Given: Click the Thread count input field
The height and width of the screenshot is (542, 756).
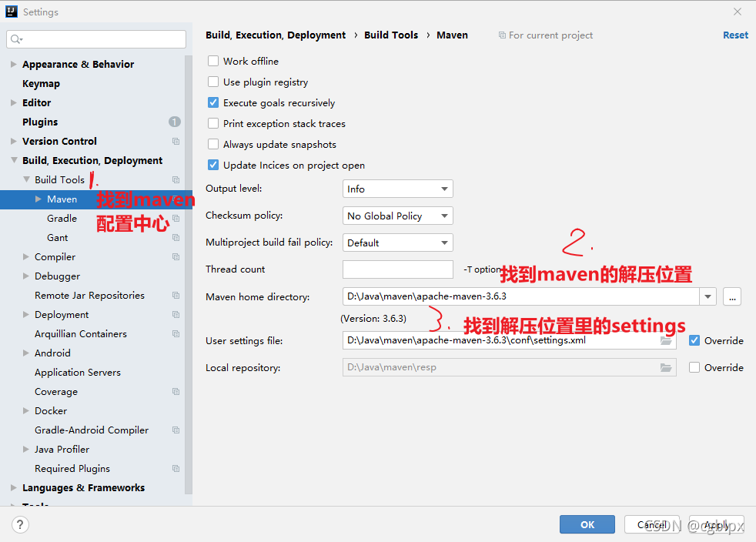Looking at the screenshot, I should point(398,269).
